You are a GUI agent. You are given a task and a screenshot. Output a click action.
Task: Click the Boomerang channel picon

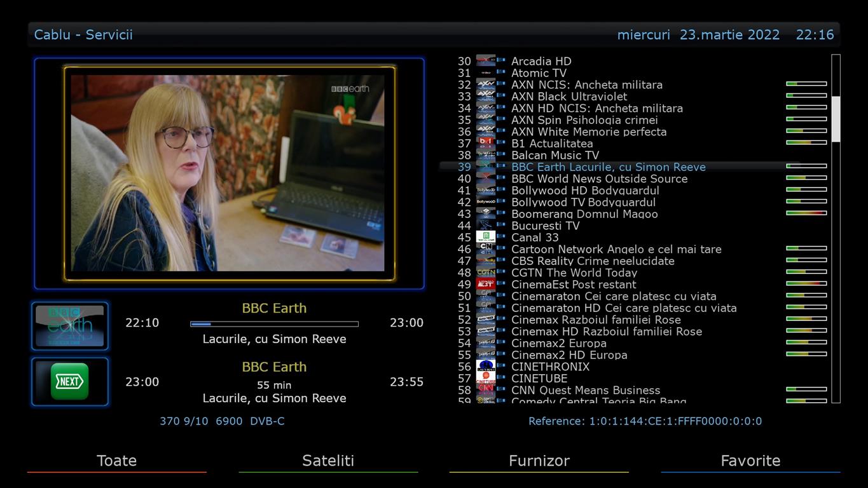486,214
